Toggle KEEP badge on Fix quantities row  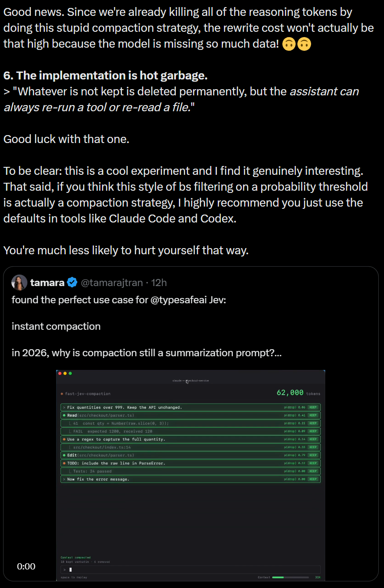pos(313,407)
